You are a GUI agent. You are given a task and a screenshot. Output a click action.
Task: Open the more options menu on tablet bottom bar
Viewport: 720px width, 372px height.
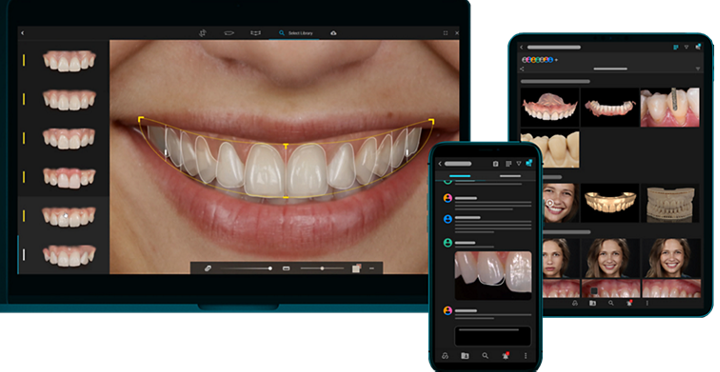[x=647, y=304]
